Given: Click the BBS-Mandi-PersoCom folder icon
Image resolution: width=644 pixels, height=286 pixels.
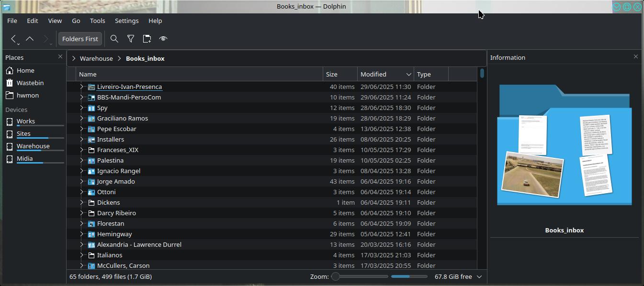Looking at the screenshot, I should [91, 98].
